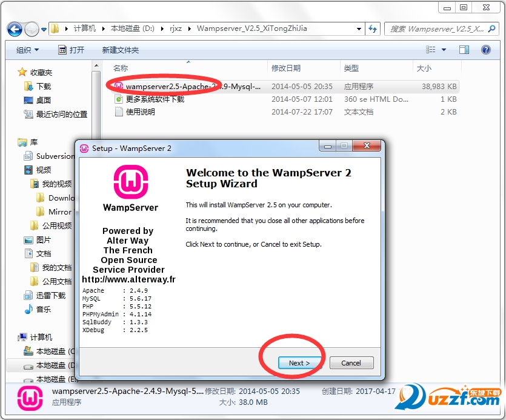Image resolution: width=506 pixels, height=420 pixels.
Task: Click 本地磁盘 (D:) in the address breadcrumb
Action: pos(132,28)
